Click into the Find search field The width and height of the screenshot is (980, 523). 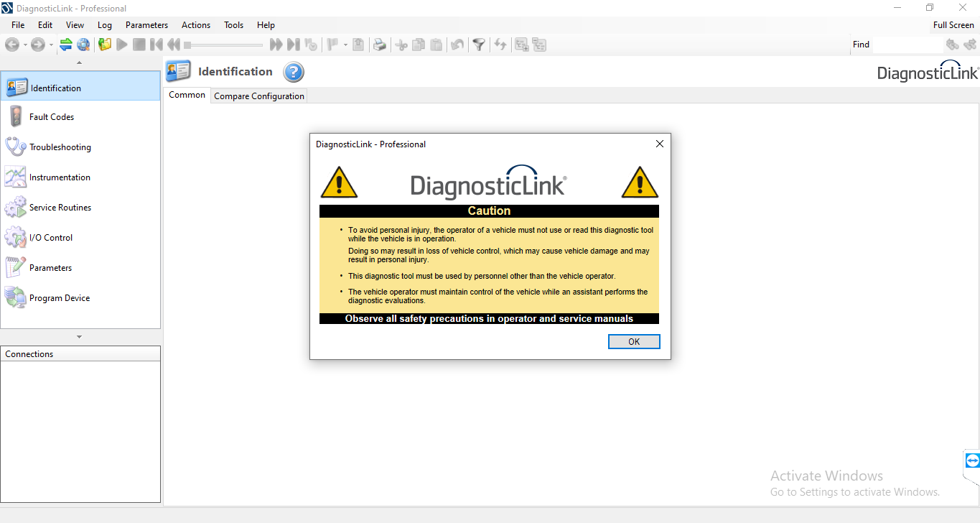coord(907,45)
